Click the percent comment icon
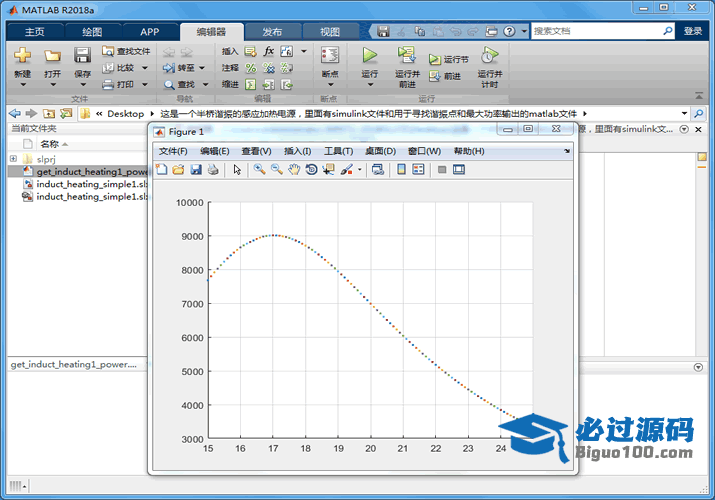Viewport: 715px width, 500px height. [250, 68]
